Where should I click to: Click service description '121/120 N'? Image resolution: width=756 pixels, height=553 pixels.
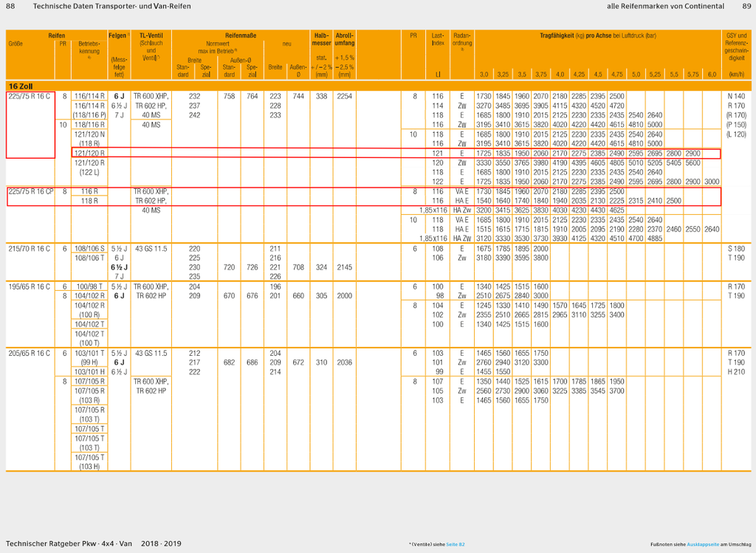click(89, 134)
